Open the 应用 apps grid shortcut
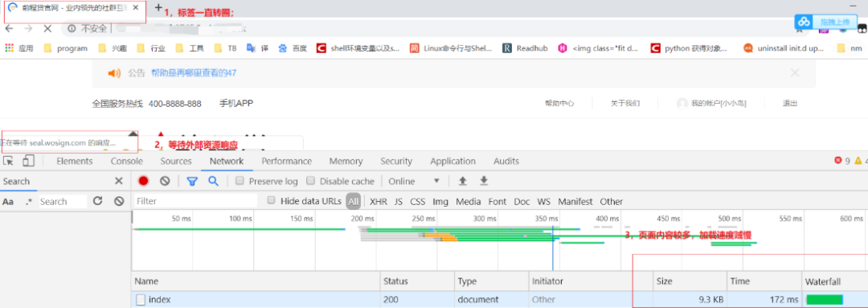868x308 pixels. (19, 48)
